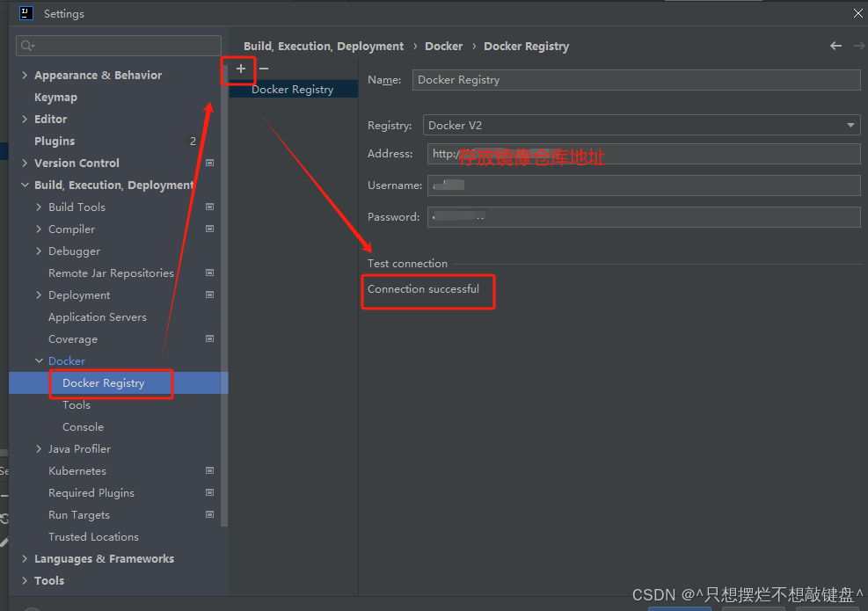Expand the Build Tools node
Viewport: 868px width, 611px height.
[39, 207]
